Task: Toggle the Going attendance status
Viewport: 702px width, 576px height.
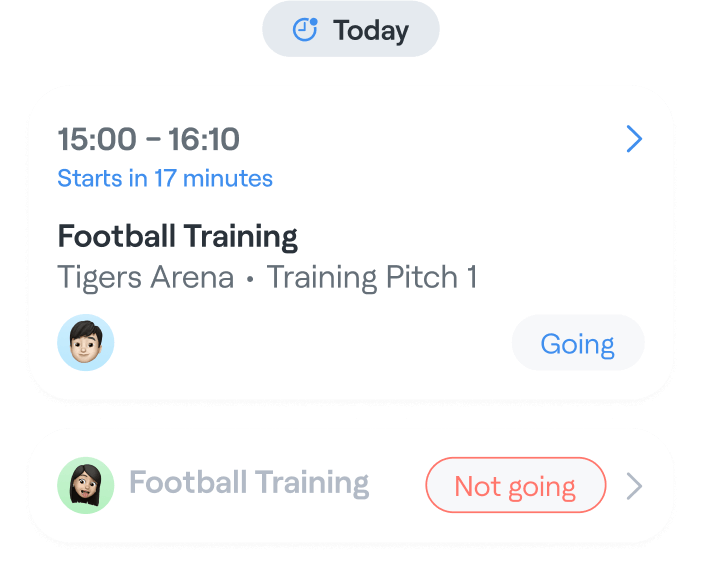Action: (577, 344)
